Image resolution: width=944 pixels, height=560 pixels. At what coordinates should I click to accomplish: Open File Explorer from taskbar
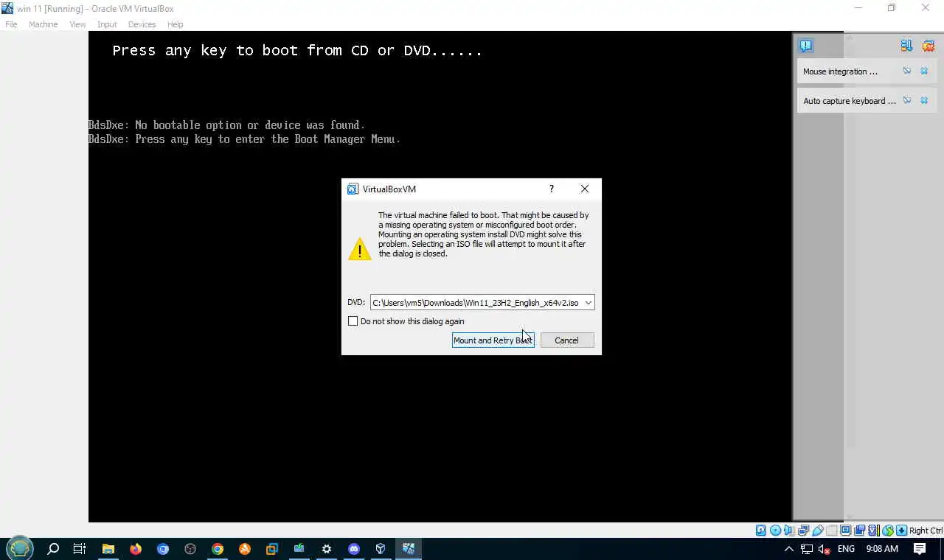pyautogui.click(x=108, y=549)
